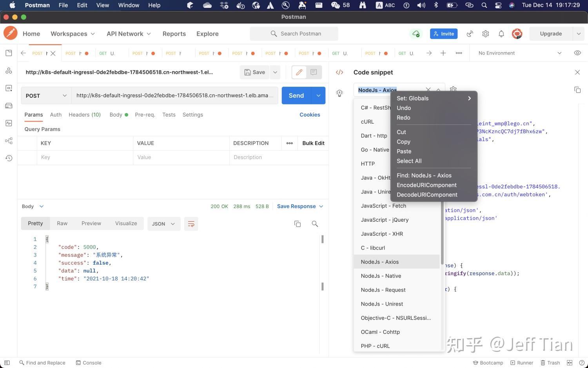The height and width of the screenshot is (368, 588).
Task: Expand the API Network menu
Action: click(x=129, y=34)
